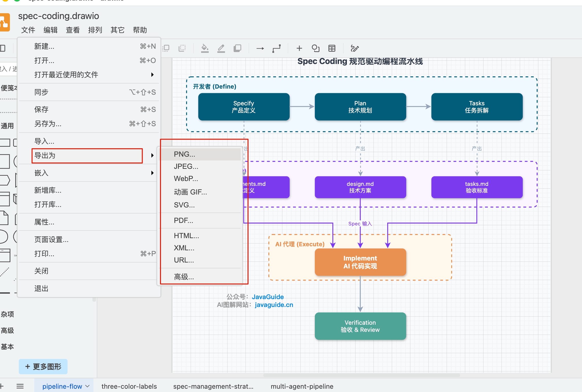The image size is (582, 392).
Task: Switch to the multi-agent-pipeline tab
Action: tap(302, 386)
